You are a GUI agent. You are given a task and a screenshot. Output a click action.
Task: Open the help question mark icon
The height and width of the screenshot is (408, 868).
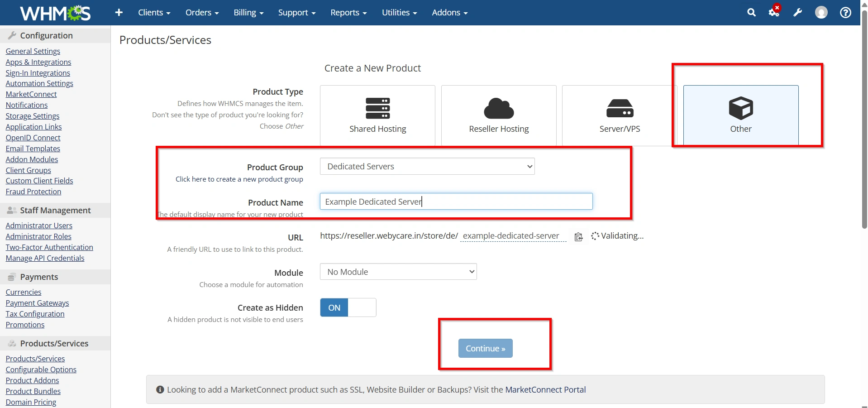(x=845, y=13)
